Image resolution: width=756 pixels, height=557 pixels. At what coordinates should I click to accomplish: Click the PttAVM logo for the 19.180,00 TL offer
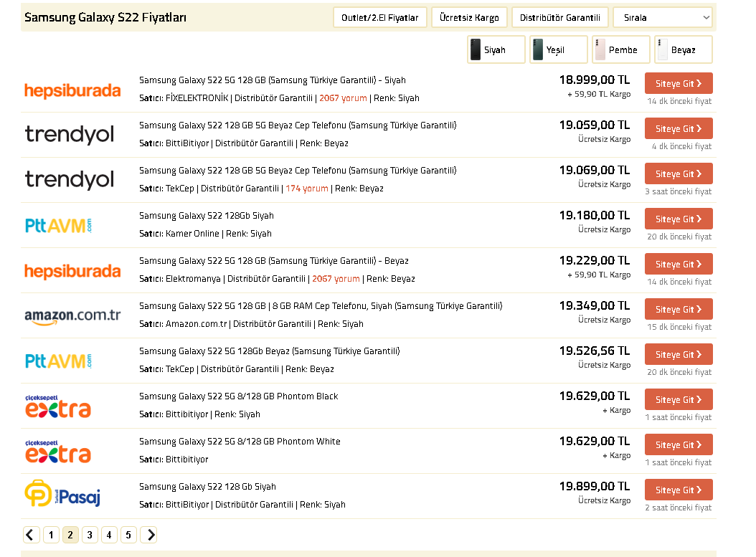click(x=58, y=225)
